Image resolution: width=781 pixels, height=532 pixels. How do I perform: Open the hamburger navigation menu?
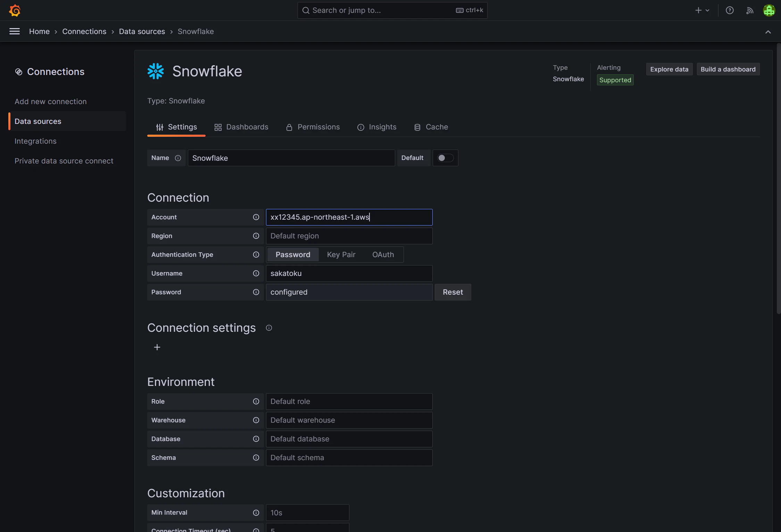coord(15,32)
